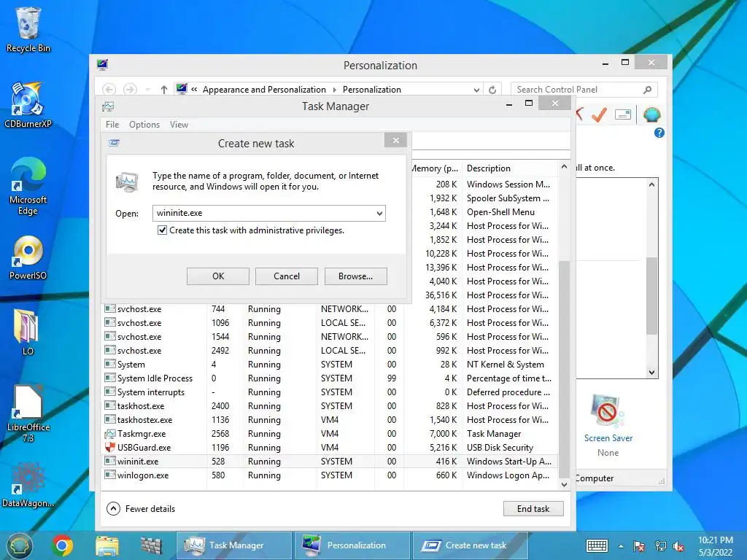Viewport: 747px width, 560px height.
Task: Click Cancel in Create new task dialog
Action: coord(286,276)
